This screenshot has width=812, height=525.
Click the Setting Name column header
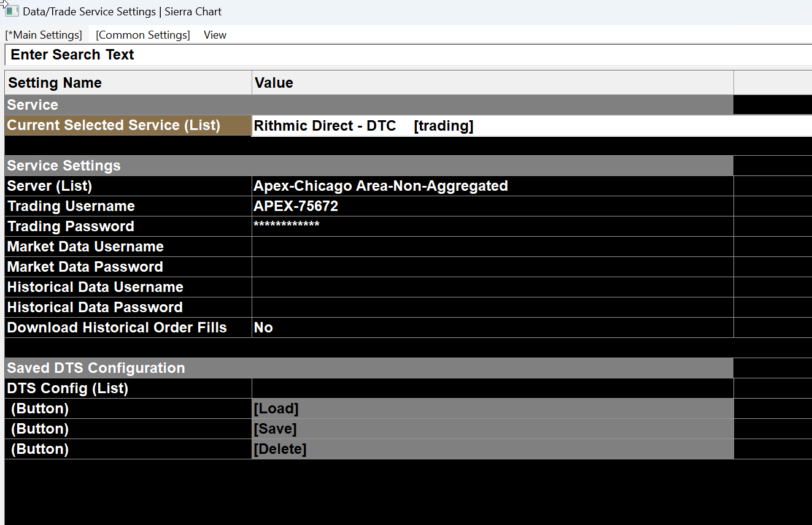tap(128, 83)
